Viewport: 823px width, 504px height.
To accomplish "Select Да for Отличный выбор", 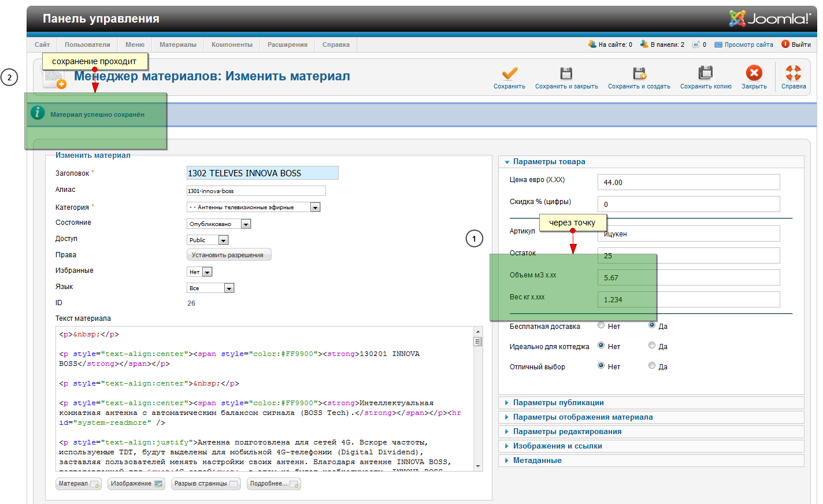I will [652, 366].
